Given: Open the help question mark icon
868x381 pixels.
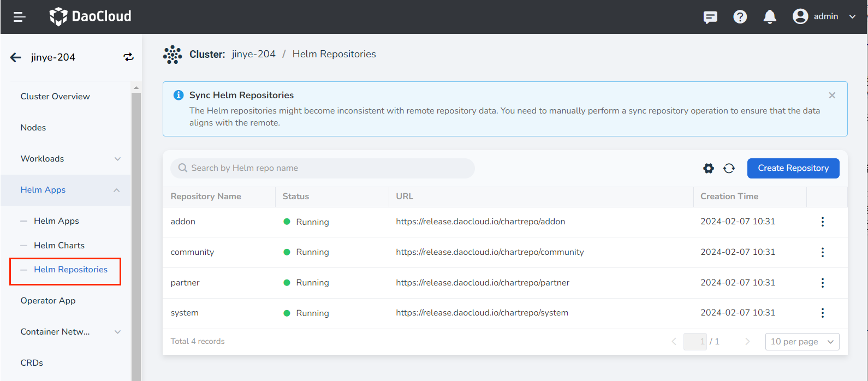Looking at the screenshot, I should coord(740,17).
